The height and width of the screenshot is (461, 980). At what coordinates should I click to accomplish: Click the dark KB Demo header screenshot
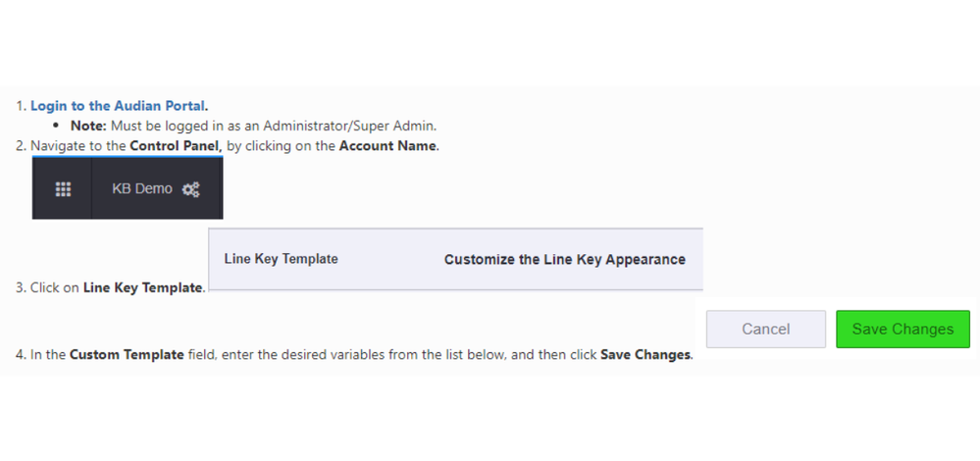[x=128, y=187]
